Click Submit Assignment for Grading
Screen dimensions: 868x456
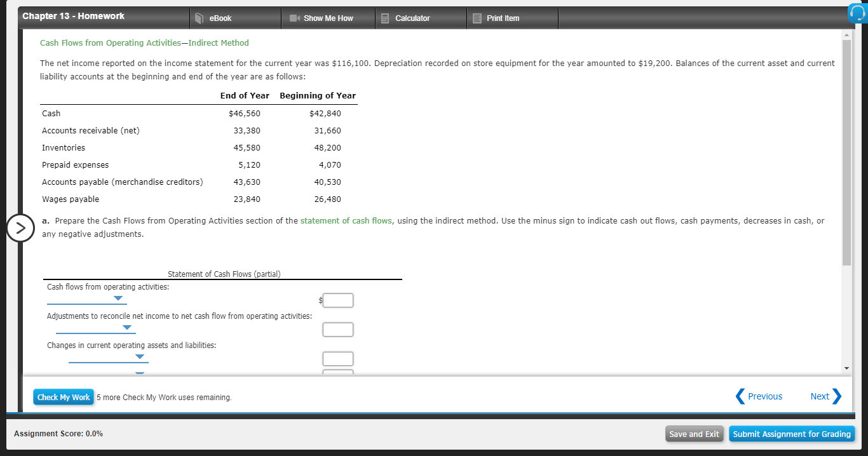point(792,434)
